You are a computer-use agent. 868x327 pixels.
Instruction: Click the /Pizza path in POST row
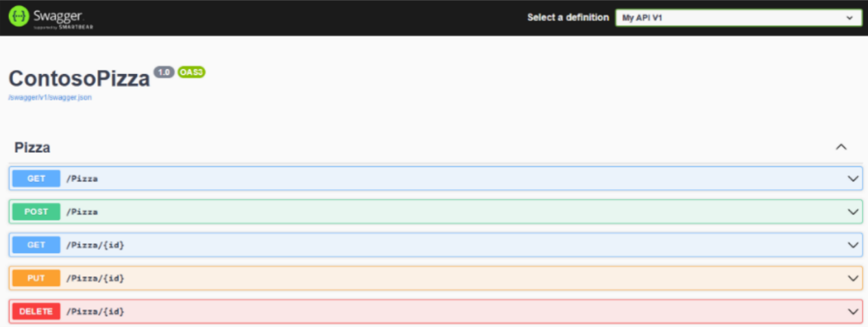(x=82, y=212)
